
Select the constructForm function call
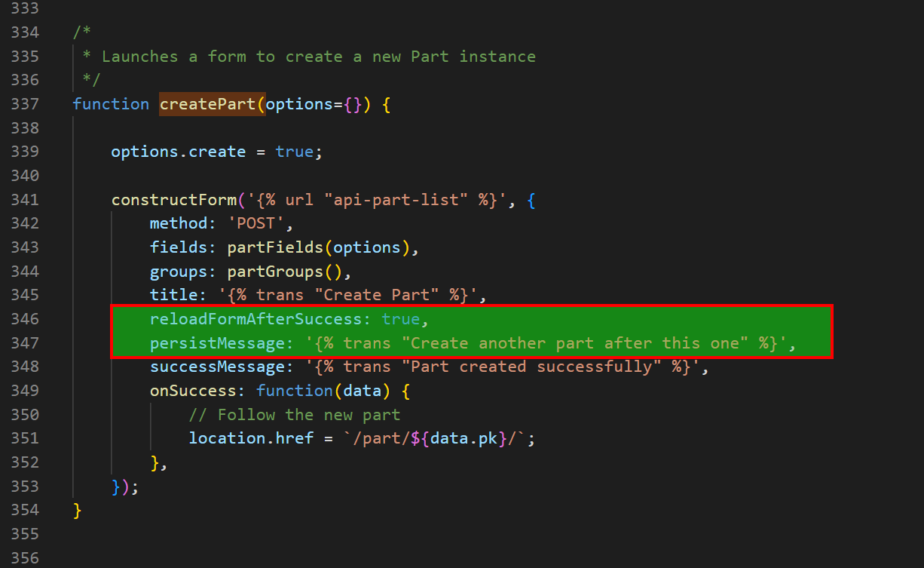pos(173,199)
